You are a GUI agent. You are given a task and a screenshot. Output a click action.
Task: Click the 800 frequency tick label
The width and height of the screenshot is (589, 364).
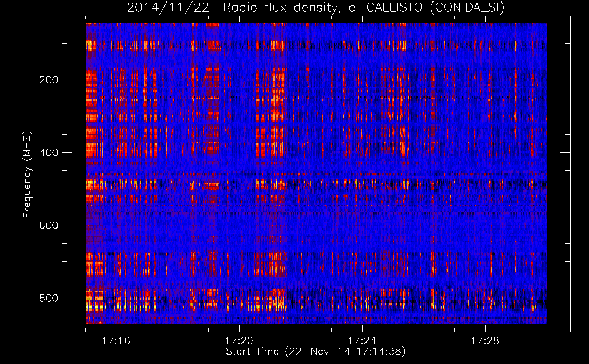[x=49, y=298]
